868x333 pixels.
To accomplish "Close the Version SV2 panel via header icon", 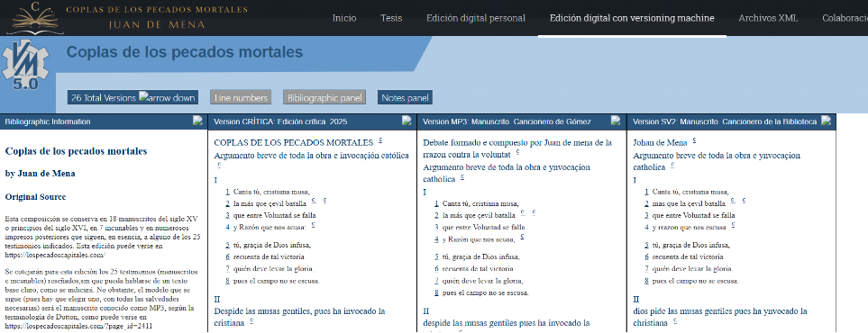I will point(826,121).
